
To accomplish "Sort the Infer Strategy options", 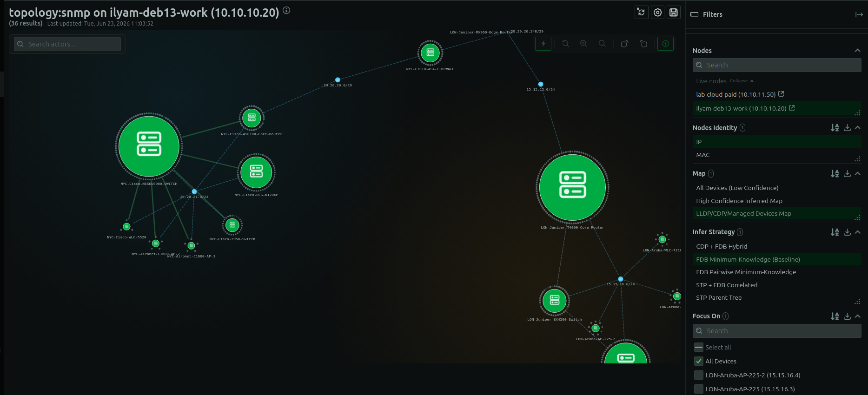I will pos(835,232).
